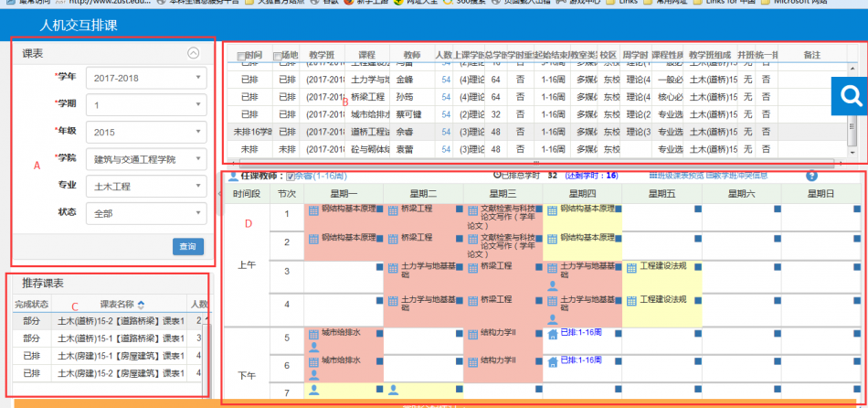Click sort icon beside 课表名称 column header
Screen dimensions: 868x408
[x=141, y=304]
